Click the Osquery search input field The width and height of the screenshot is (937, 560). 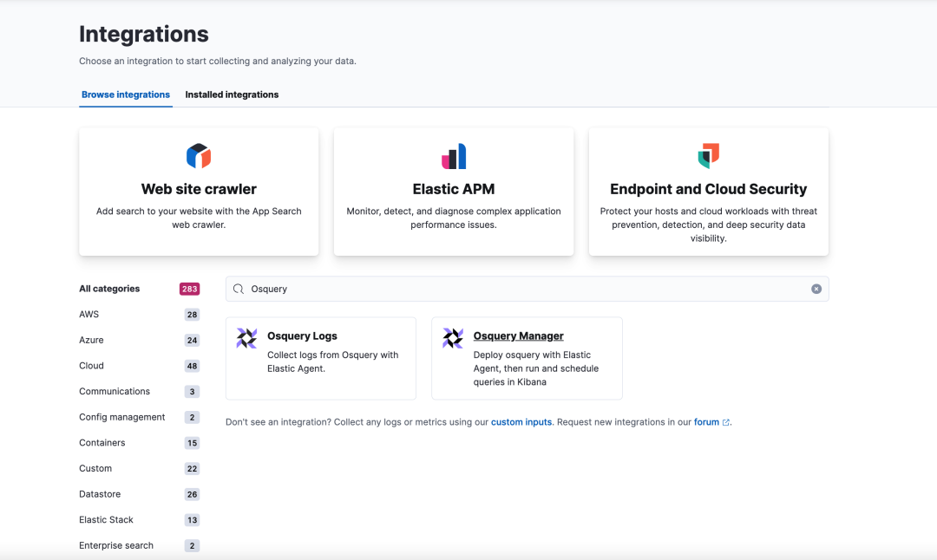click(x=521, y=289)
